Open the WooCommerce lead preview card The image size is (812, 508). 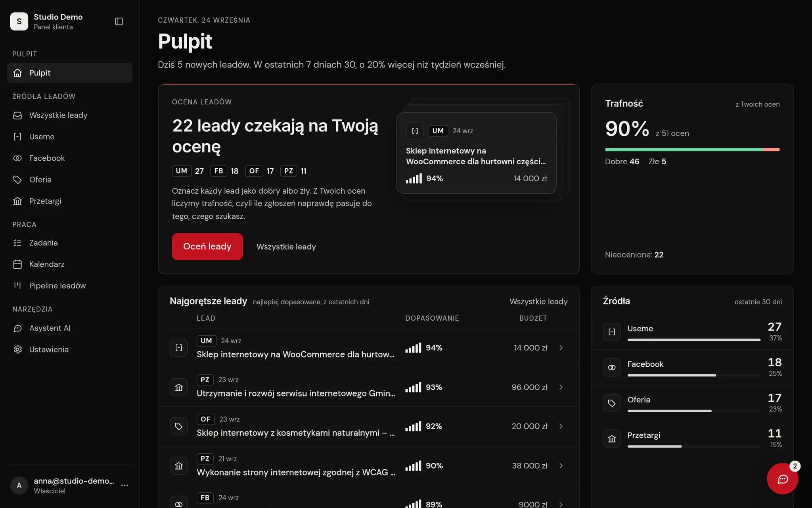click(x=476, y=153)
